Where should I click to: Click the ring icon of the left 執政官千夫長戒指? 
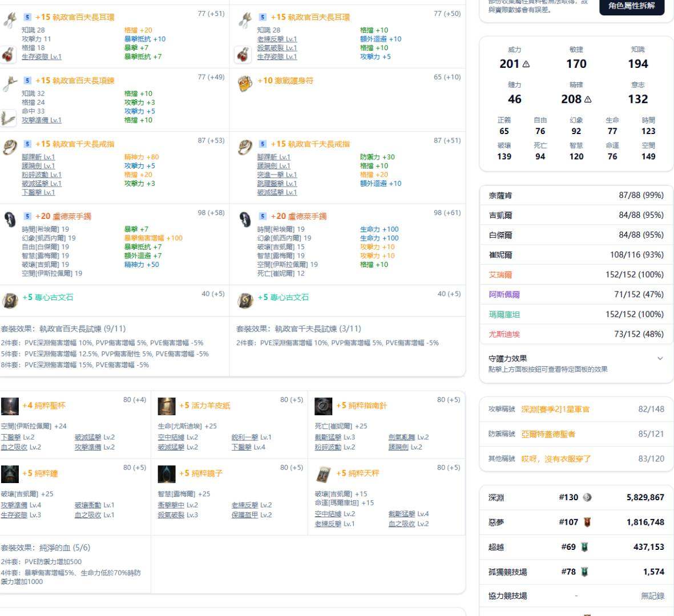coord(10,147)
